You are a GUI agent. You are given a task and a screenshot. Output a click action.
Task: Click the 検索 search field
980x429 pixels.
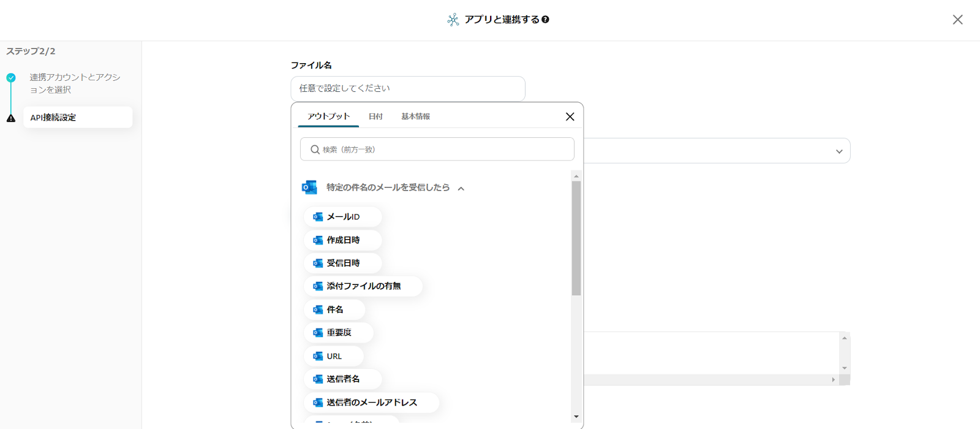[437, 150]
